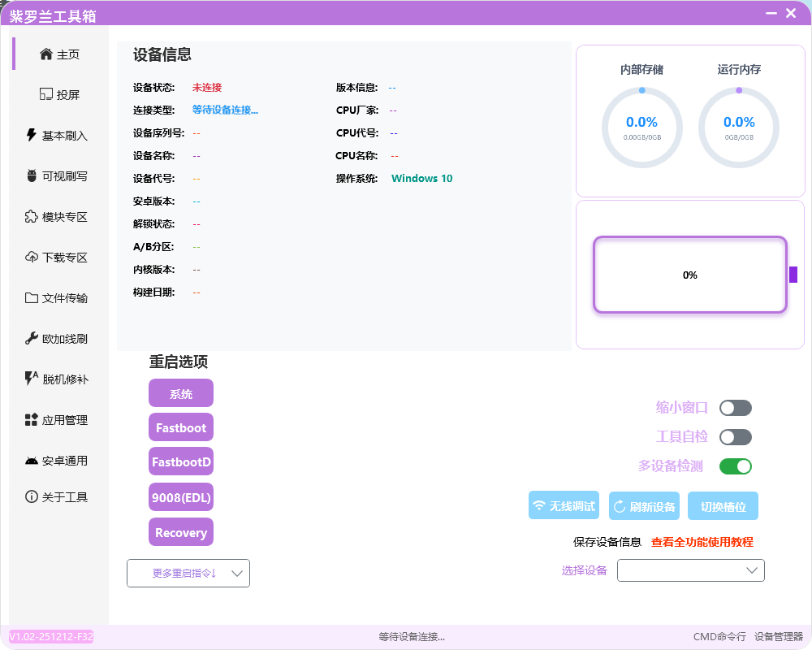Click the 查看全功能使用教程 link
Screen dimensions: 812x650
point(702,542)
